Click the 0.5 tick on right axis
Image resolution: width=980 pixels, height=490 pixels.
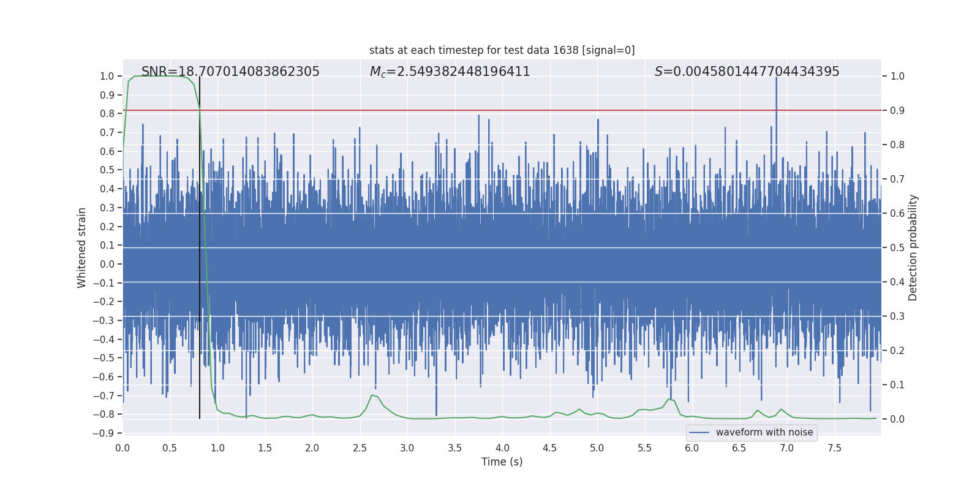click(x=897, y=247)
